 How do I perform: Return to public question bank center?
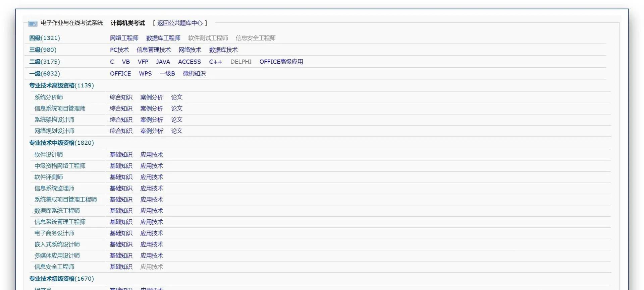(180, 23)
